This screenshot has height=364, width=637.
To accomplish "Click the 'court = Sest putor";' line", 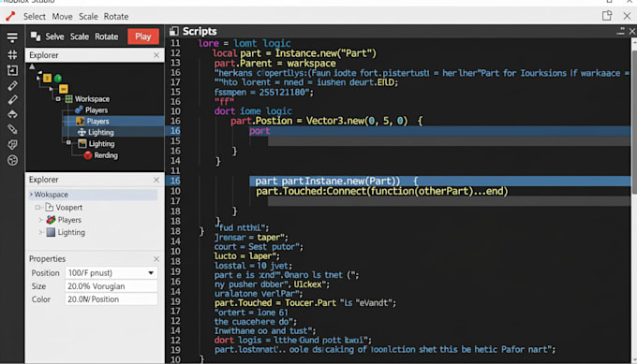I will [259, 247].
